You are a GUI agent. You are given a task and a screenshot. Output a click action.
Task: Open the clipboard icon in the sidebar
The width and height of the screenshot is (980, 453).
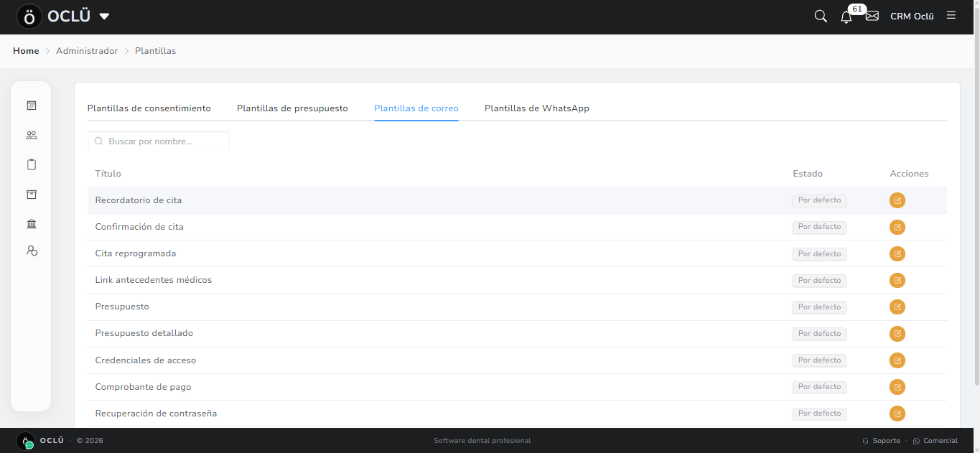(31, 164)
